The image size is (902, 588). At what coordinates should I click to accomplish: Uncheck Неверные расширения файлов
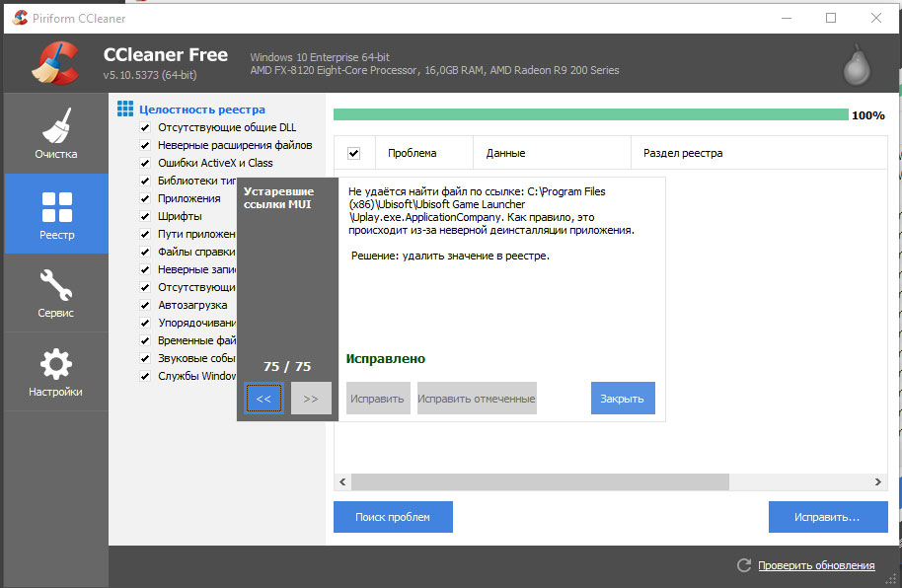click(145, 146)
